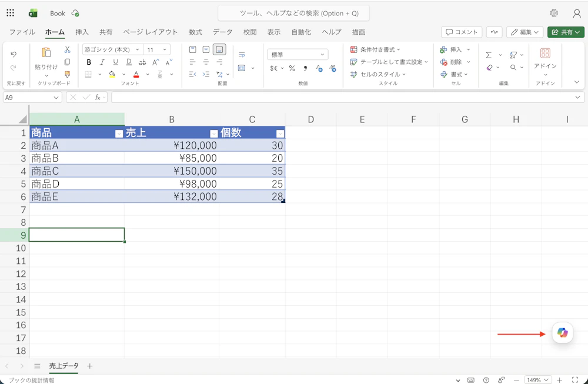
Task: Click the Excel logo icon
Action: pyautogui.click(x=33, y=13)
